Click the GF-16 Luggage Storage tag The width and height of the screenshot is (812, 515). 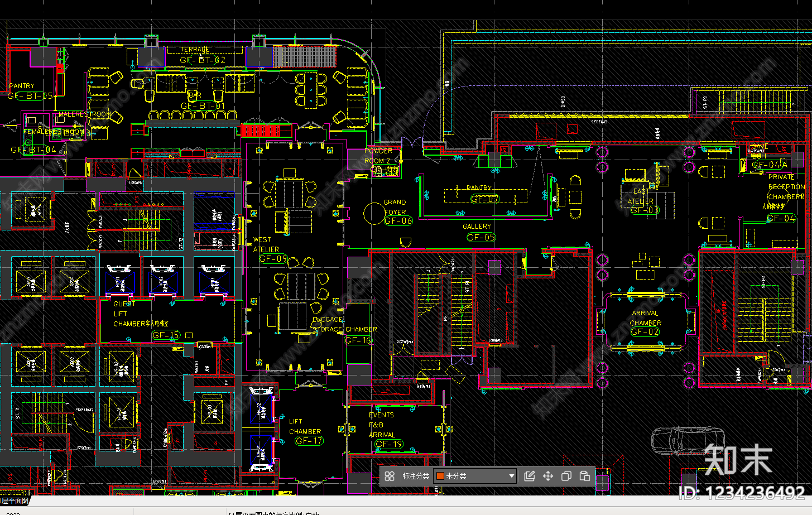(358, 340)
